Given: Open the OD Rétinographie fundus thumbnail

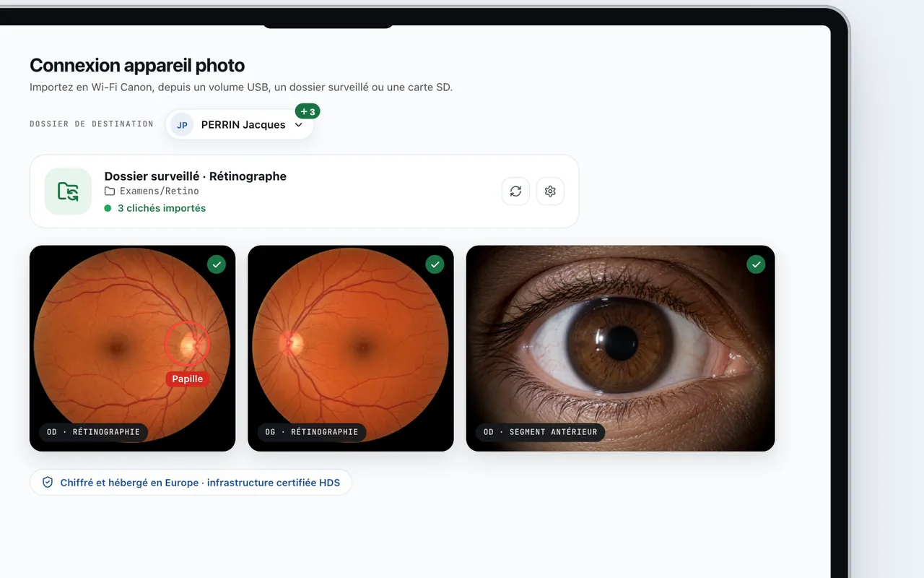Looking at the screenshot, I should (x=133, y=348).
